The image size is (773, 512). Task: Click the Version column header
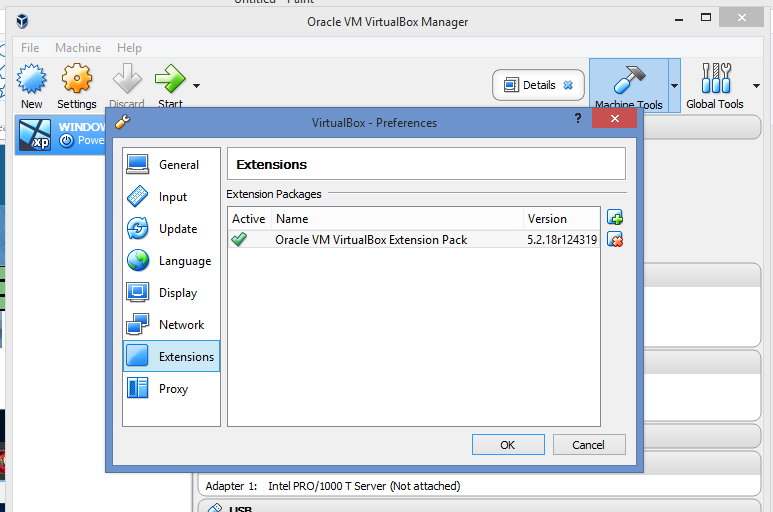coord(562,219)
